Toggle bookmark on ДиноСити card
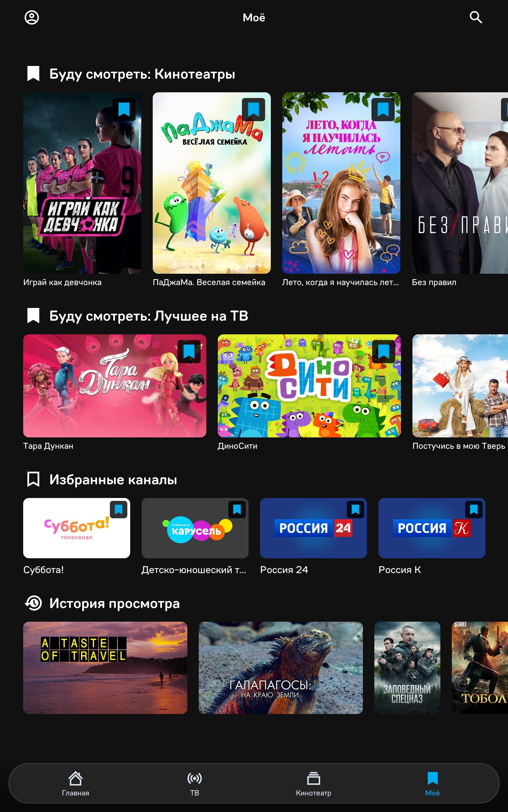The image size is (508, 812). click(x=384, y=351)
